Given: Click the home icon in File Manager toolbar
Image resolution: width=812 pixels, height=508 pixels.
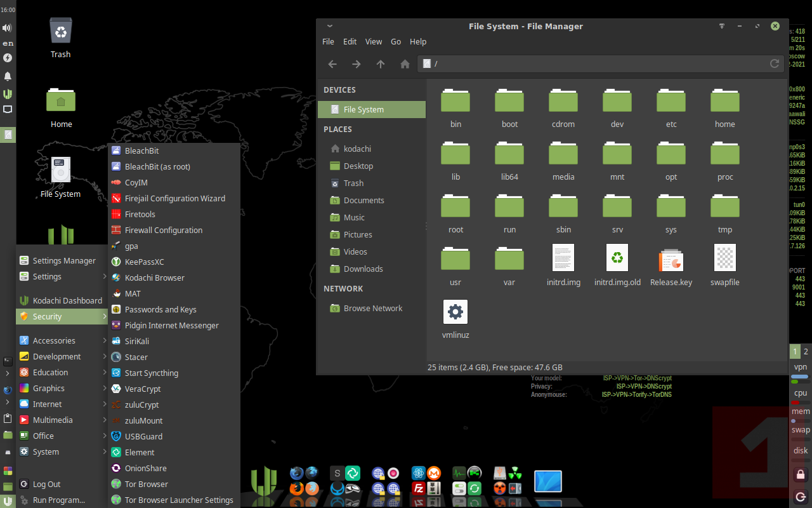Looking at the screenshot, I should click(405, 64).
